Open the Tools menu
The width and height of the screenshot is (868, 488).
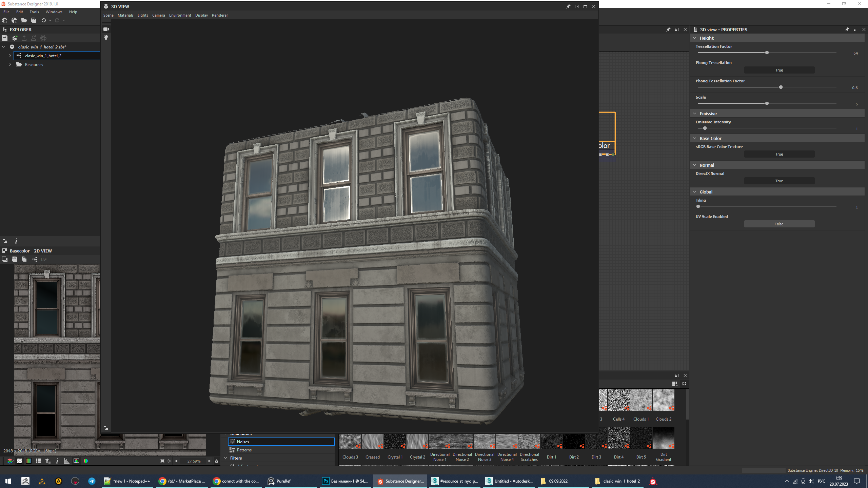click(x=34, y=12)
